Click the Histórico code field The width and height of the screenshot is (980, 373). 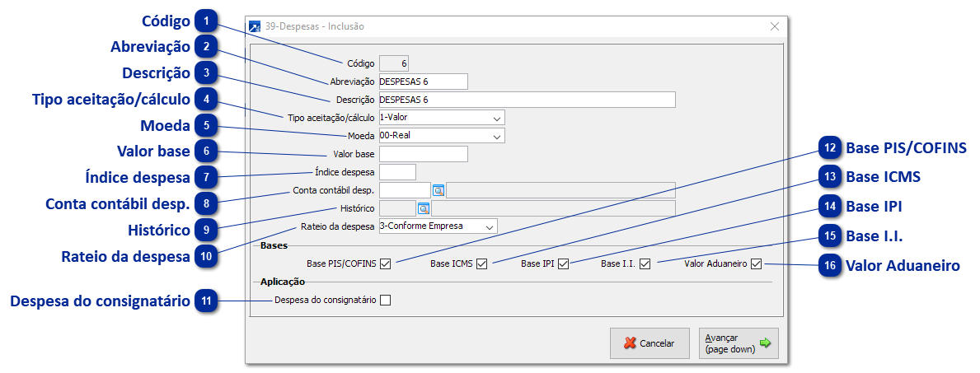[397, 208]
